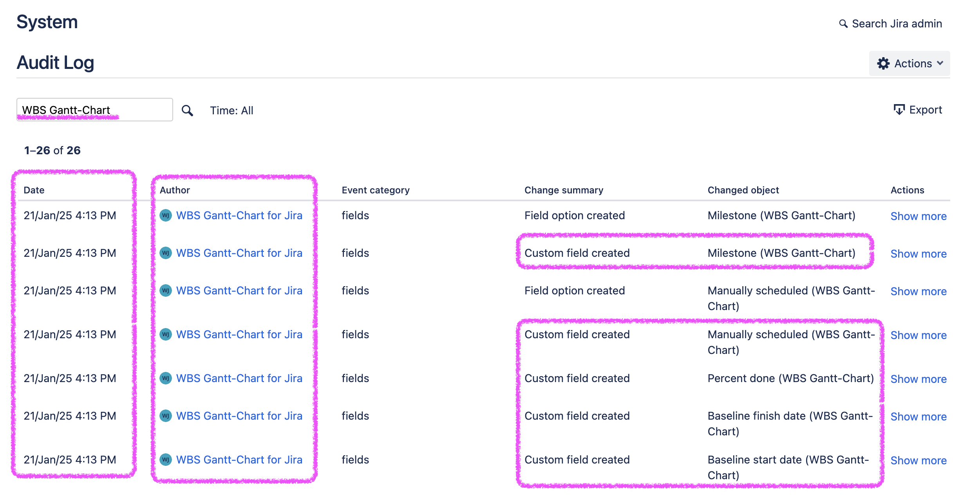The height and width of the screenshot is (496, 980).
Task: Show more for Baseline start date row
Action: pos(918,460)
